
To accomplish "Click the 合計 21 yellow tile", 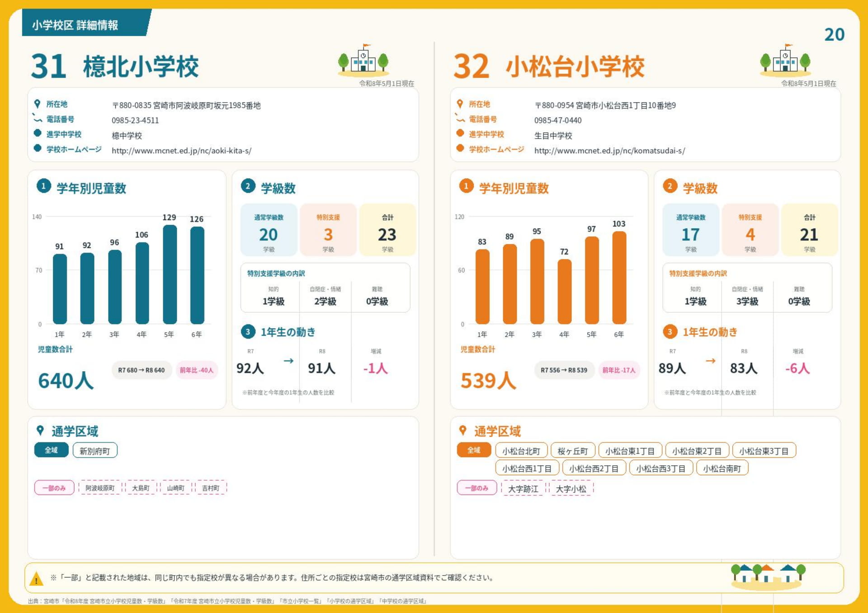I will coord(809,230).
